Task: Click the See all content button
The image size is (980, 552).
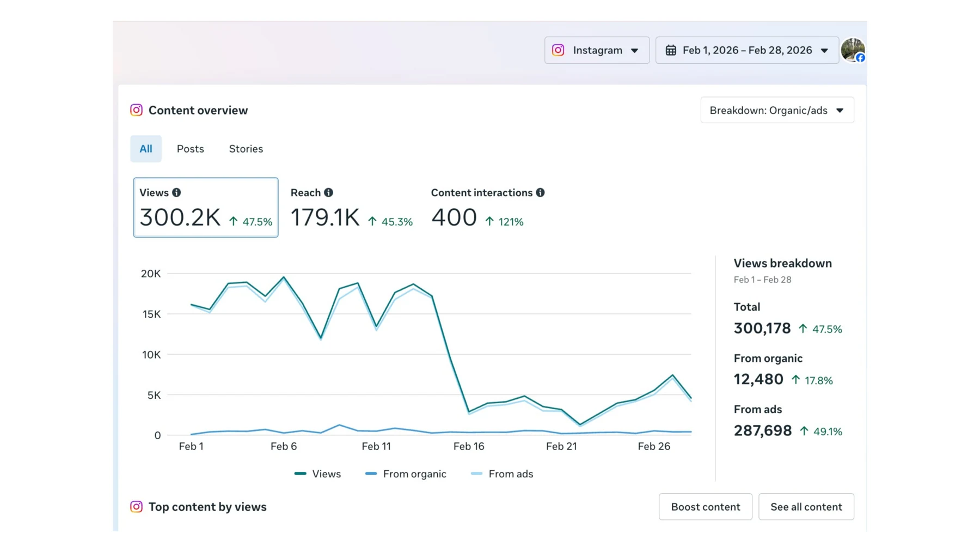Action: tap(806, 507)
